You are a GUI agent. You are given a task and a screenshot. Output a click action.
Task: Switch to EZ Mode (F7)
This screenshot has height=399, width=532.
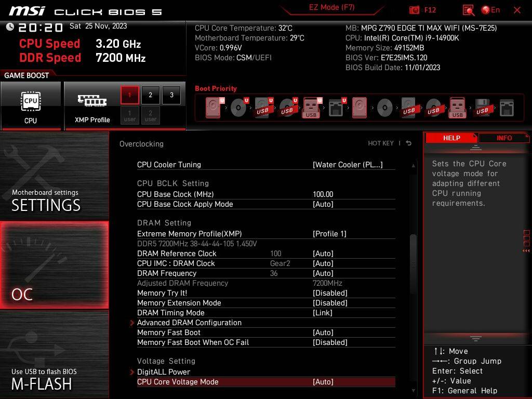(331, 7)
